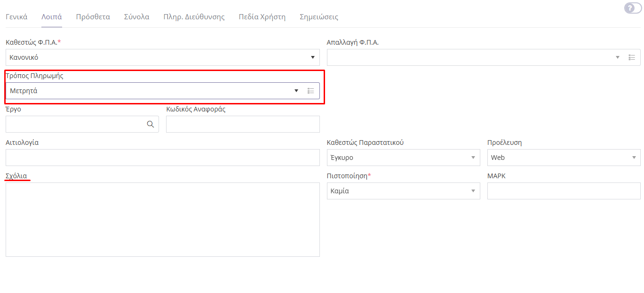
Task: Click inside the Σχόλια text area
Action: click(162, 219)
